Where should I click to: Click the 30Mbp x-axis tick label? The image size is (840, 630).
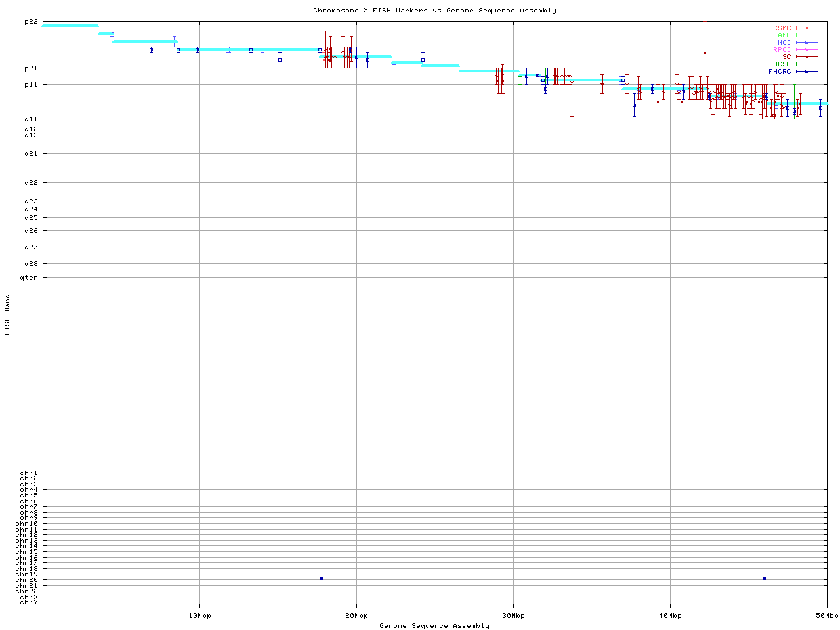pos(513,616)
